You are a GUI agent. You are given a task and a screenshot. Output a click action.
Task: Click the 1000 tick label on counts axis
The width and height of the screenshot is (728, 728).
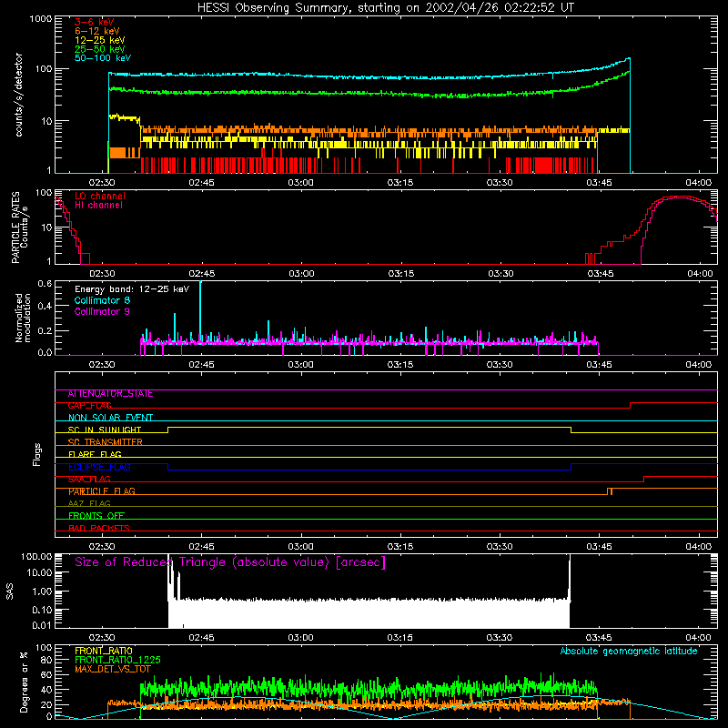tap(40, 19)
